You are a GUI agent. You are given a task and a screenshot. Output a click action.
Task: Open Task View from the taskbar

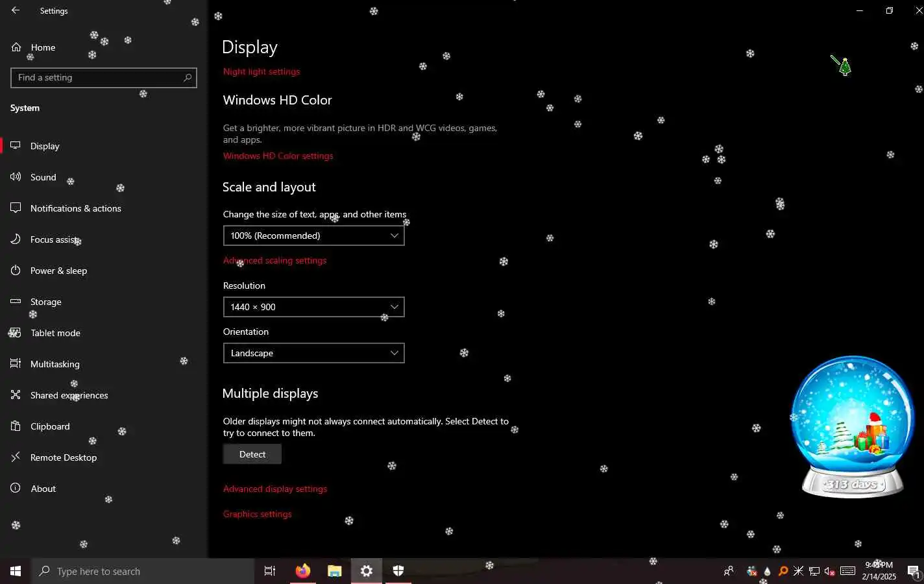click(x=270, y=571)
